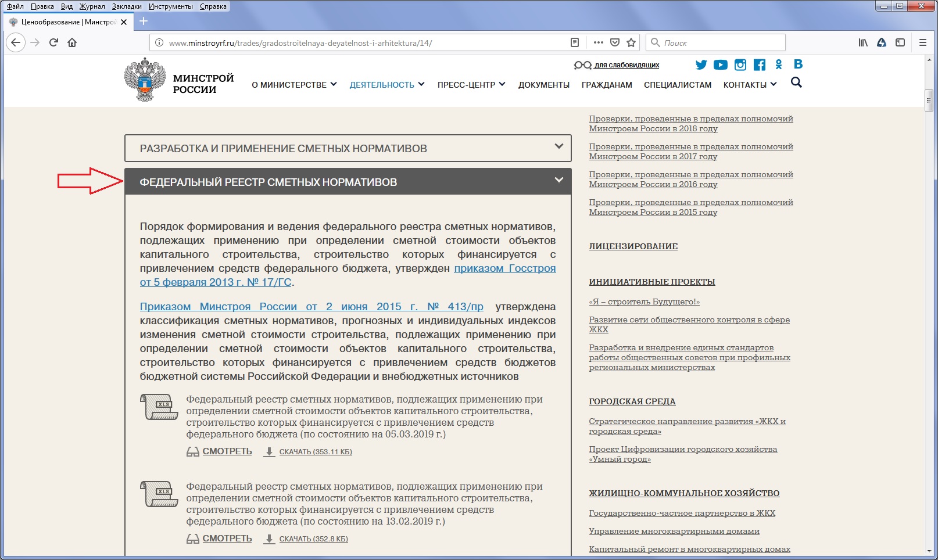Viewport: 938px width, 560px height.
Task: Open the Facebook icon in header
Action: coord(759,64)
